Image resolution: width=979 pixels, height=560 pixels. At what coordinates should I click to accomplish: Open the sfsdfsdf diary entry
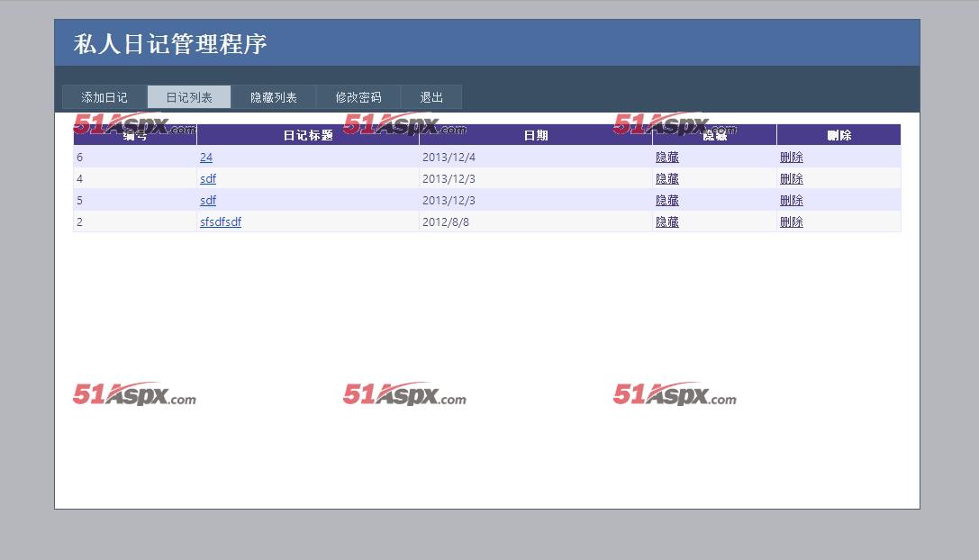pyautogui.click(x=221, y=222)
